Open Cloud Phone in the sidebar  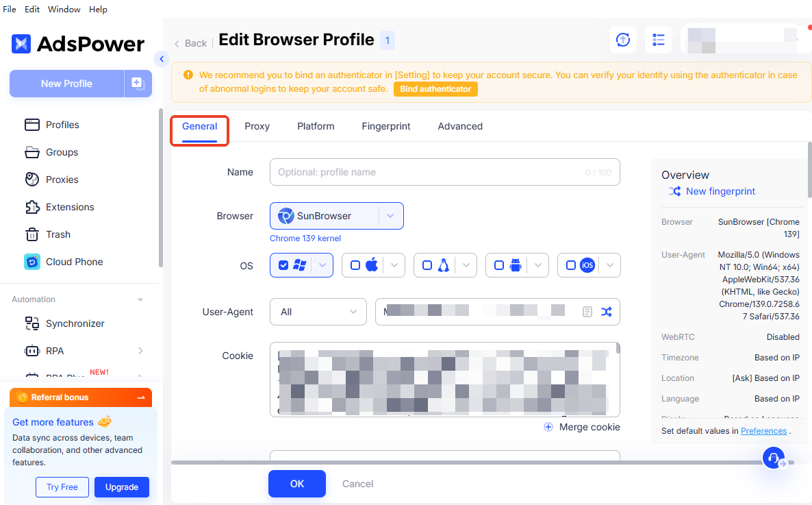(74, 262)
